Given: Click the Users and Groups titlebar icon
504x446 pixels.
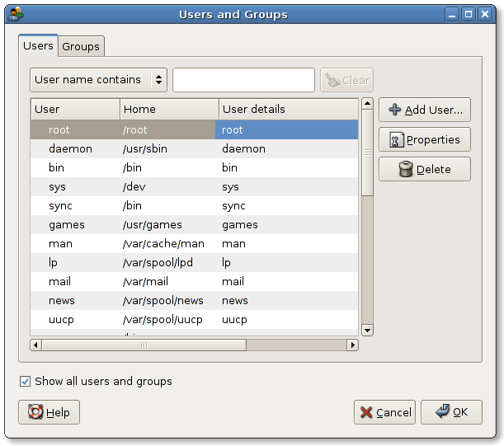Looking at the screenshot, I should [15, 14].
